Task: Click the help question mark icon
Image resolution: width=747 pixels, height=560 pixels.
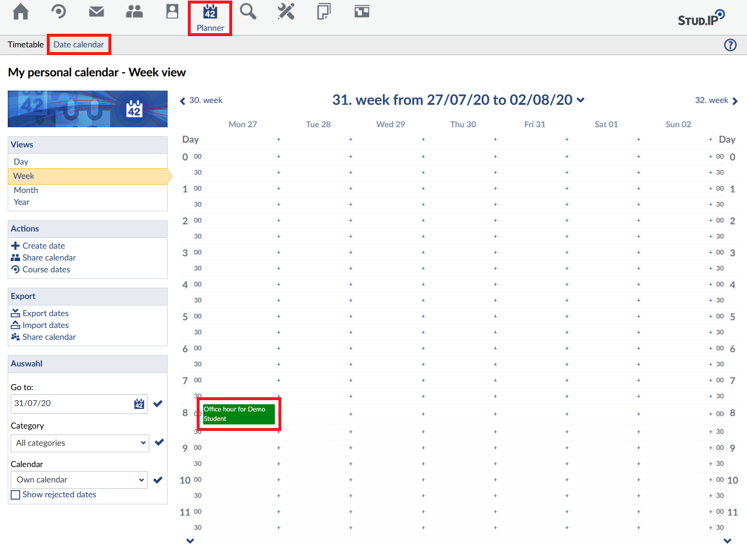Action: pyautogui.click(x=730, y=45)
